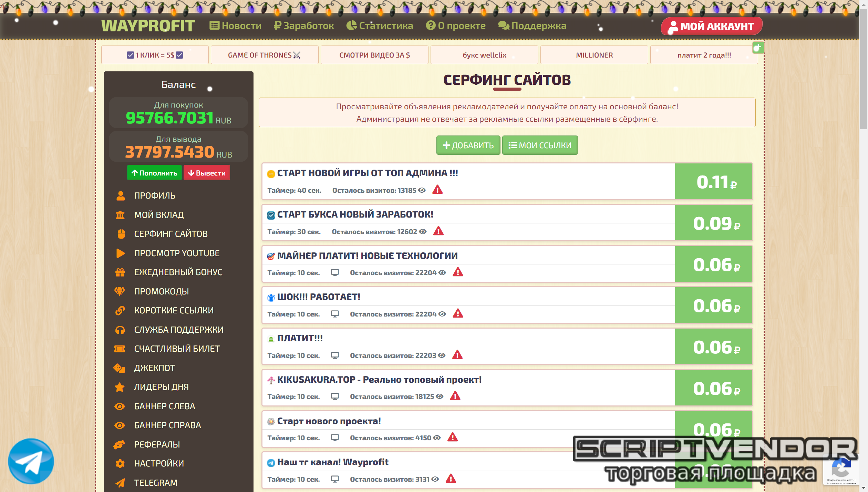868x492 pixels.
Task: Report the МАЙНЕР ПЛАТИТ ad warning icon
Action: (x=458, y=272)
